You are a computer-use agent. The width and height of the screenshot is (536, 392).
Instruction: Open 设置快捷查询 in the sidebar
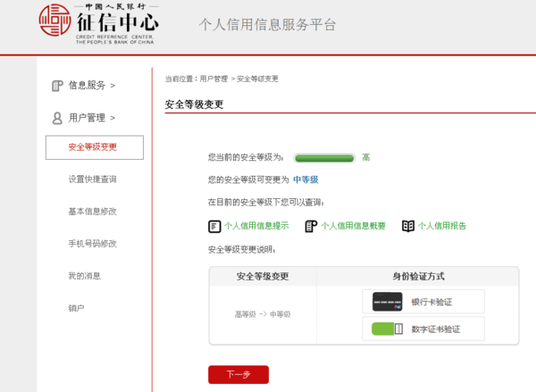click(92, 179)
